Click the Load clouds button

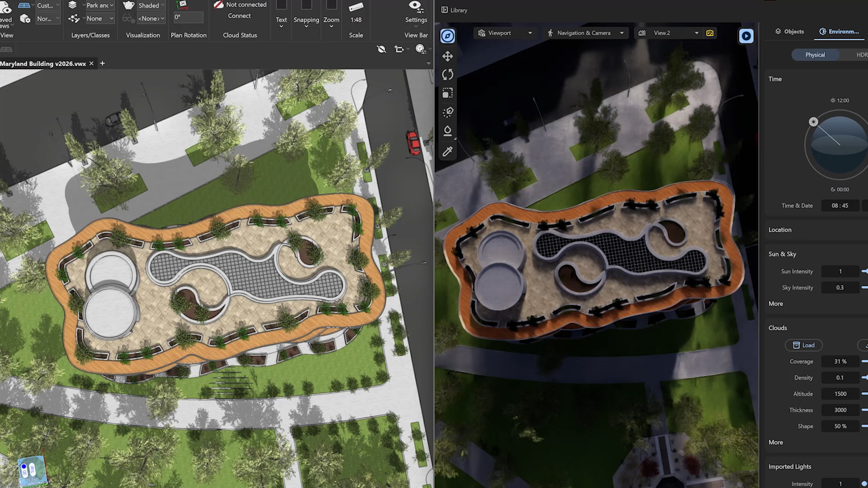(803, 345)
